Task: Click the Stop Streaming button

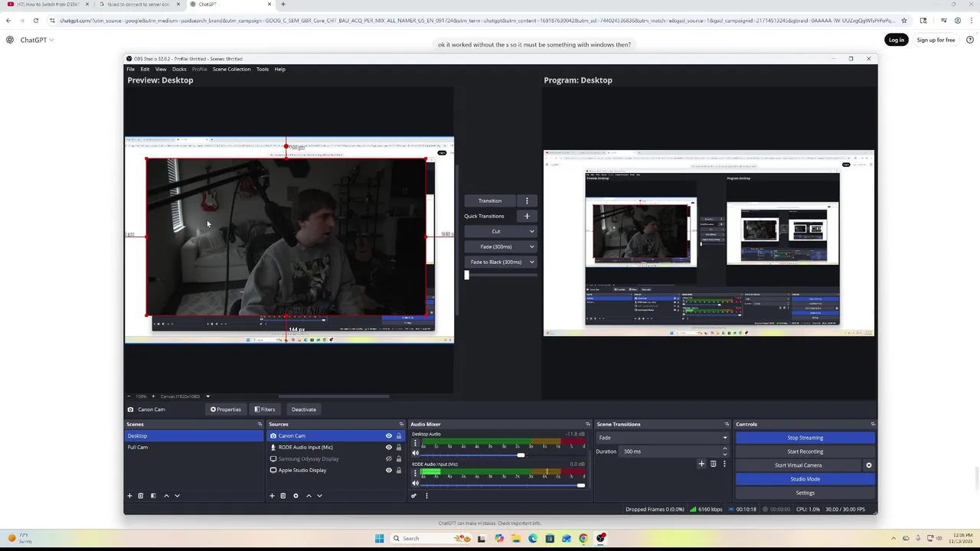Action: coord(805,438)
